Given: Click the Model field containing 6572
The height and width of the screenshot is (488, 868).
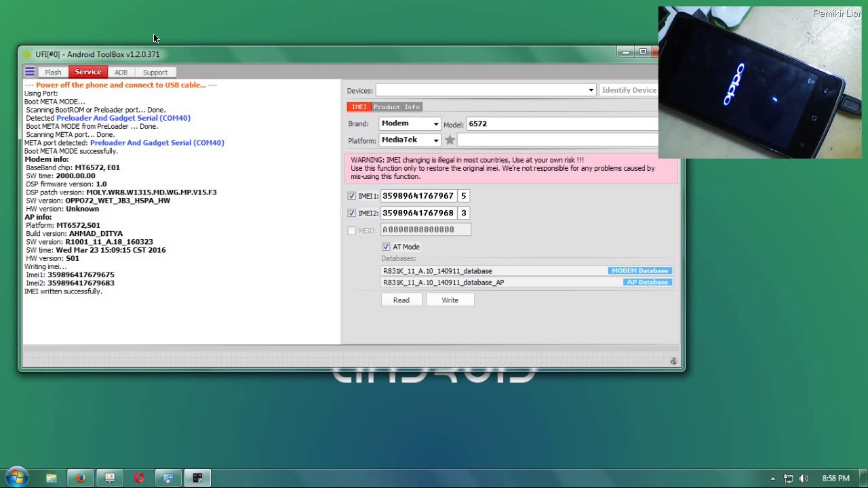Looking at the screenshot, I should pyautogui.click(x=562, y=124).
